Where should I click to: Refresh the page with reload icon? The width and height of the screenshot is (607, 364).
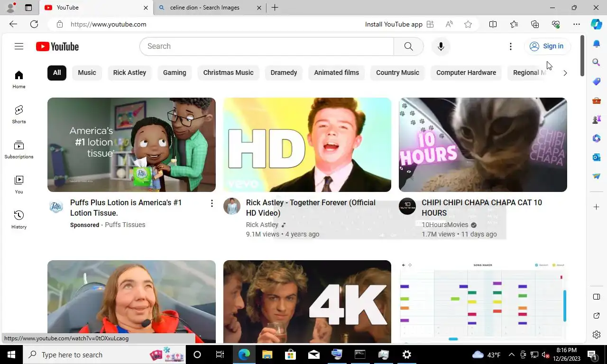(x=34, y=24)
